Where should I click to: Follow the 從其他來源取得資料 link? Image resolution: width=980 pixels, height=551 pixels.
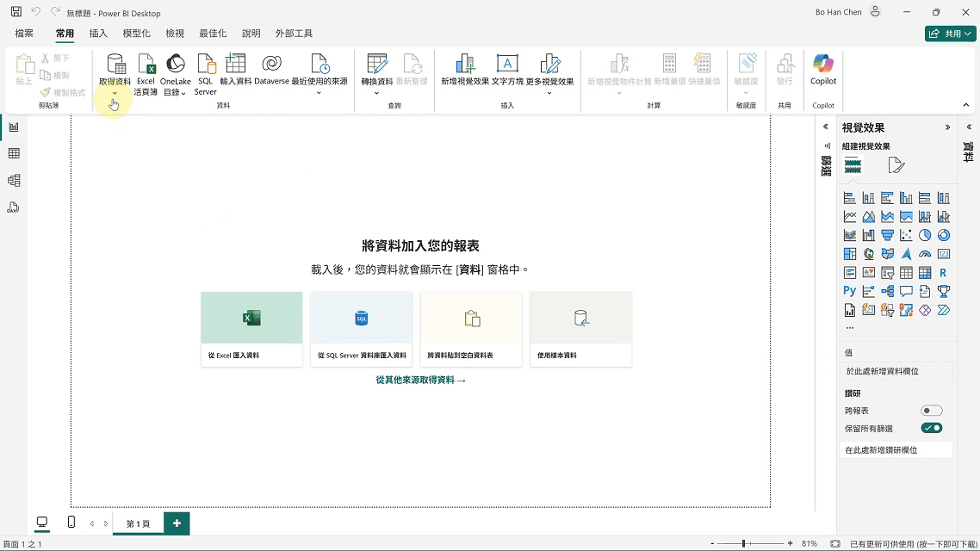pyautogui.click(x=420, y=380)
